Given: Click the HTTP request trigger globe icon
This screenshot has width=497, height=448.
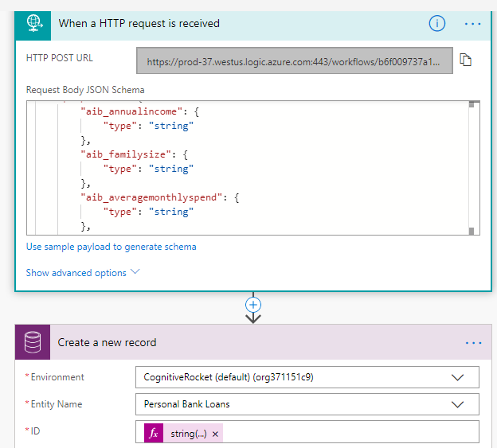Looking at the screenshot, I should pos(33,23).
